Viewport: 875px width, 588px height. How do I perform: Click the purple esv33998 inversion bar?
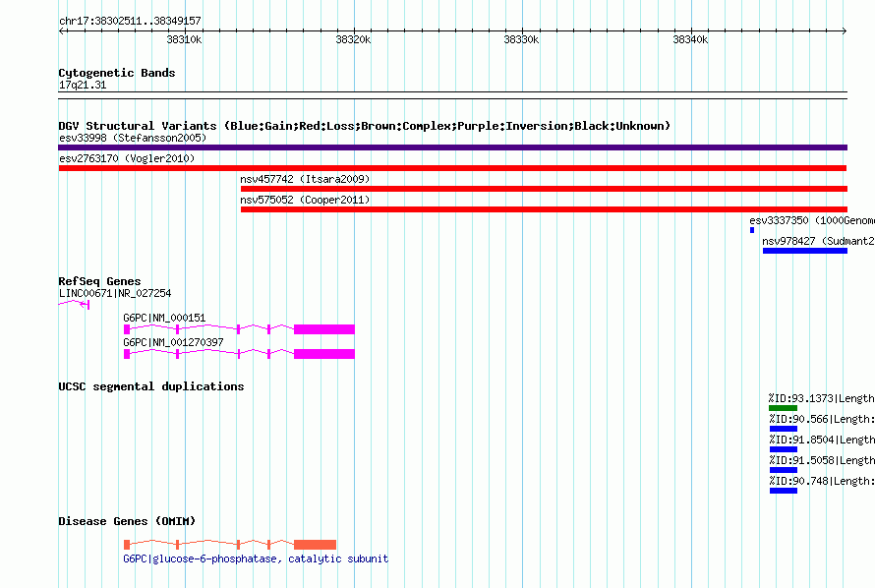pyautogui.click(x=452, y=147)
